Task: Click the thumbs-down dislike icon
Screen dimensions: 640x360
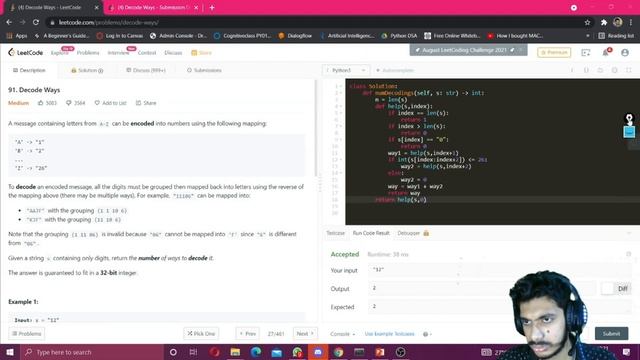Action: 69,103
